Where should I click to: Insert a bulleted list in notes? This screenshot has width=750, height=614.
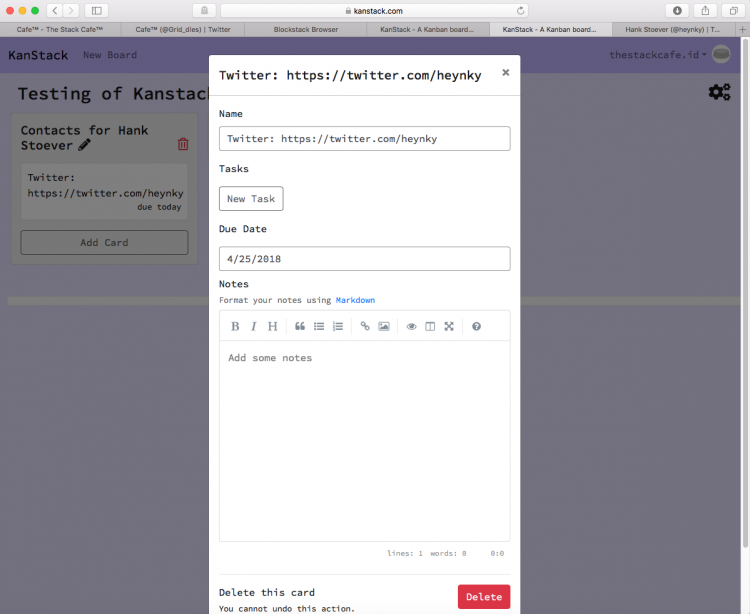319,326
